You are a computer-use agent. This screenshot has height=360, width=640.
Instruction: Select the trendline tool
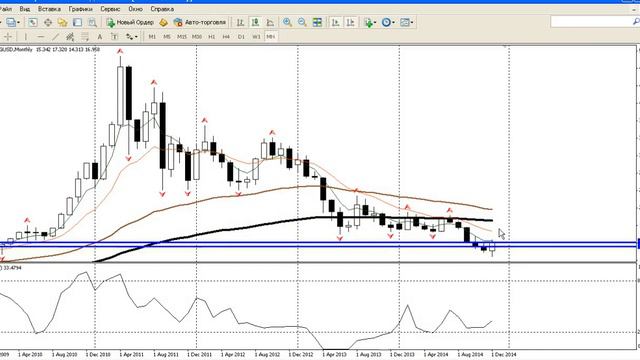(x=55, y=37)
